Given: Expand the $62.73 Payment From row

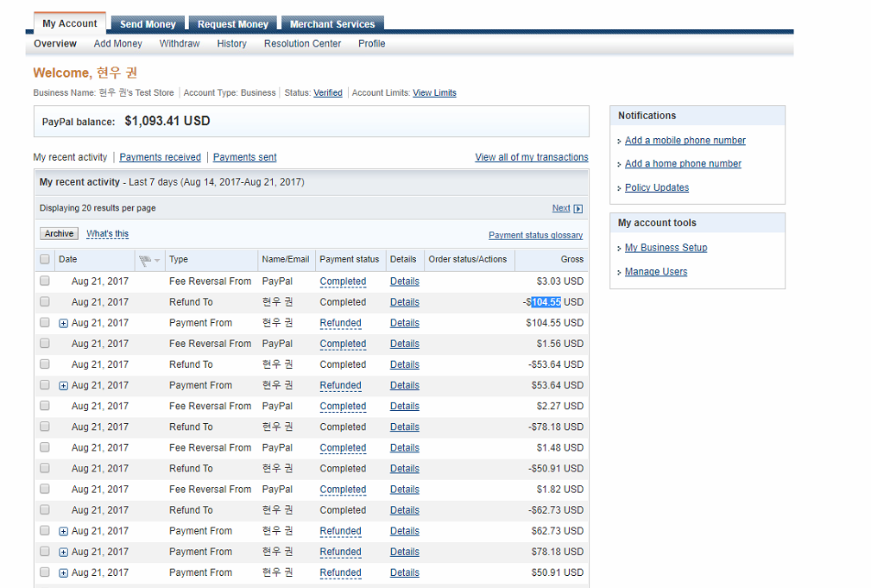Looking at the screenshot, I should 64,532.
